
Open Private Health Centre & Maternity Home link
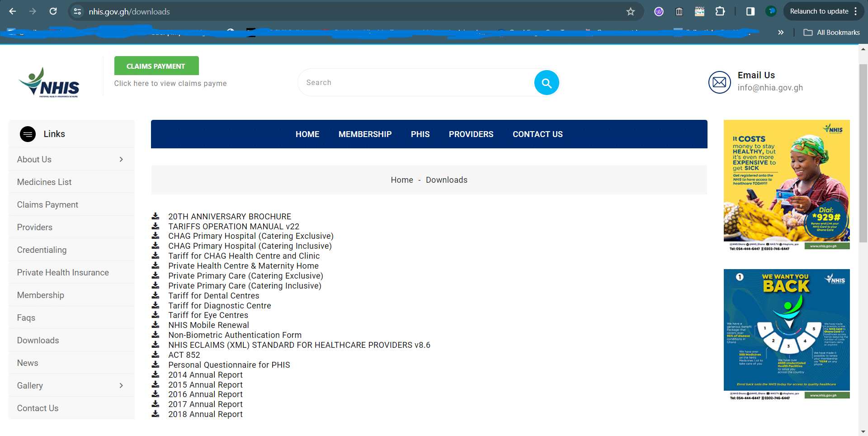[244, 266]
